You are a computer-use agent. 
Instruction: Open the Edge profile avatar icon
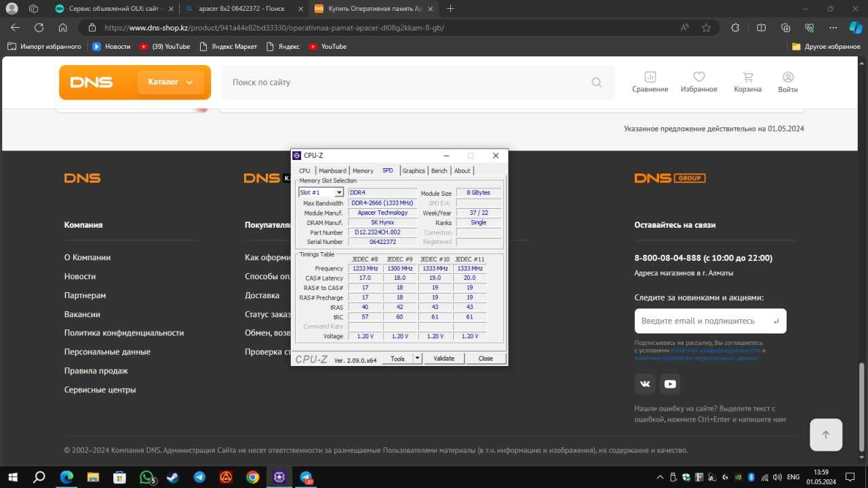12,9
